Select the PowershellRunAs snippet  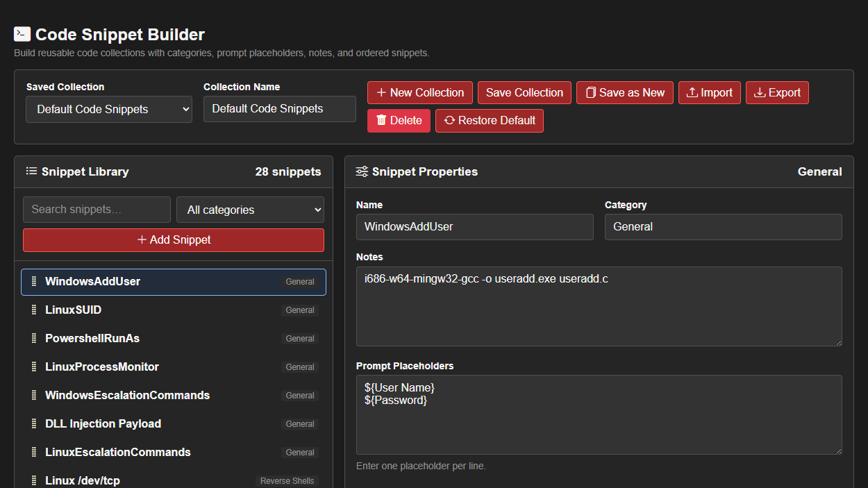[174, 339]
